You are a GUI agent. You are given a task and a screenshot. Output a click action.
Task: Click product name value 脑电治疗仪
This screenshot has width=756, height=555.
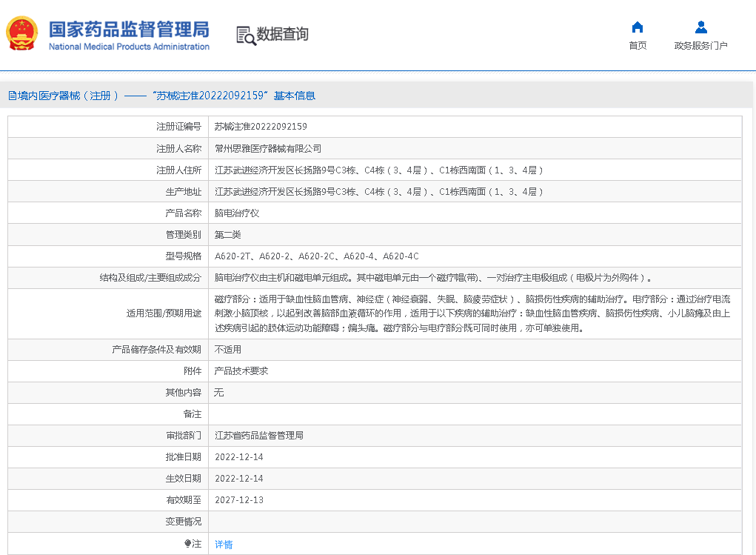click(237, 213)
